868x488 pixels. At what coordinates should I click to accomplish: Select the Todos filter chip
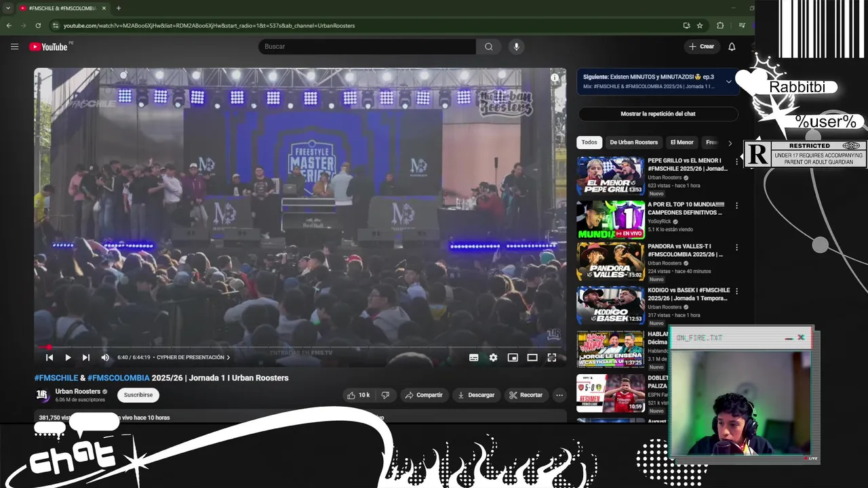pyautogui.click(x=589, y=142)
